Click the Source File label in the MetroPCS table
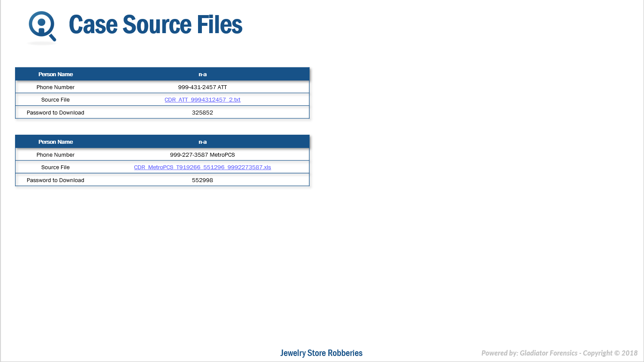Viewport: 644px width, 362px height. tap(56, 167)
